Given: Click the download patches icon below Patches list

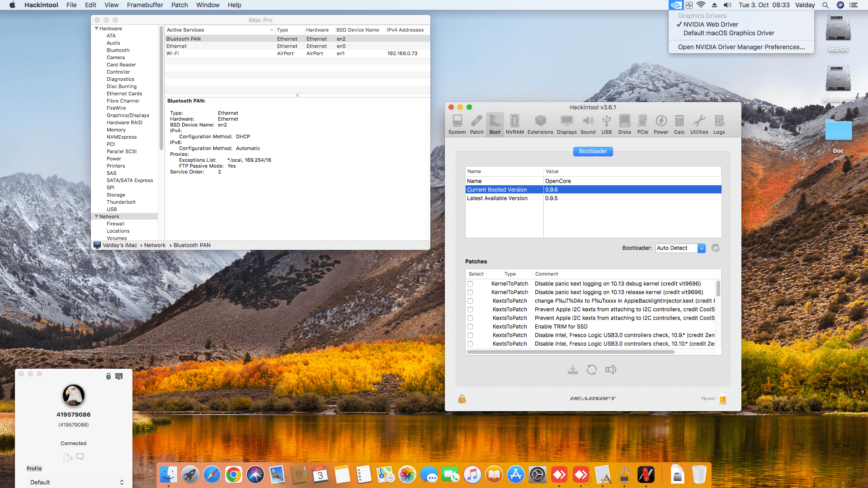Looking at the screenshot, I should click(573, 370).
